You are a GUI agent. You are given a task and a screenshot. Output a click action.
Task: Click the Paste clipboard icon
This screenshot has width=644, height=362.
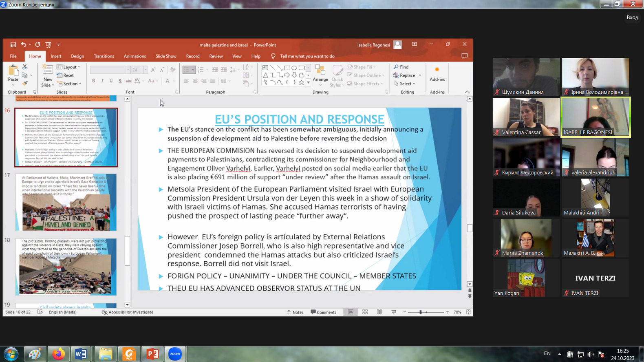tap(13, 71)
